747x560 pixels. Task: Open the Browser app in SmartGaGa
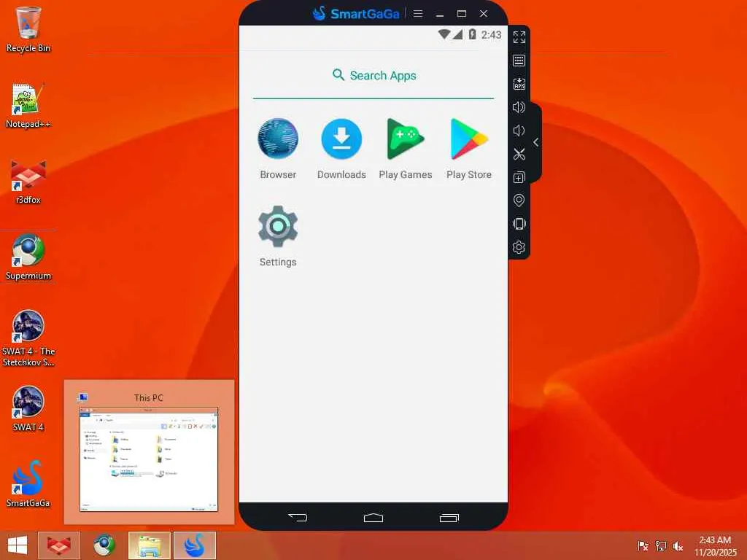point(278,148)
